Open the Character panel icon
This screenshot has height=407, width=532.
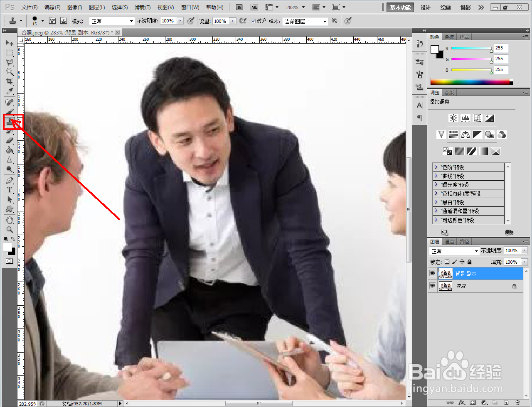click(420, 105)
